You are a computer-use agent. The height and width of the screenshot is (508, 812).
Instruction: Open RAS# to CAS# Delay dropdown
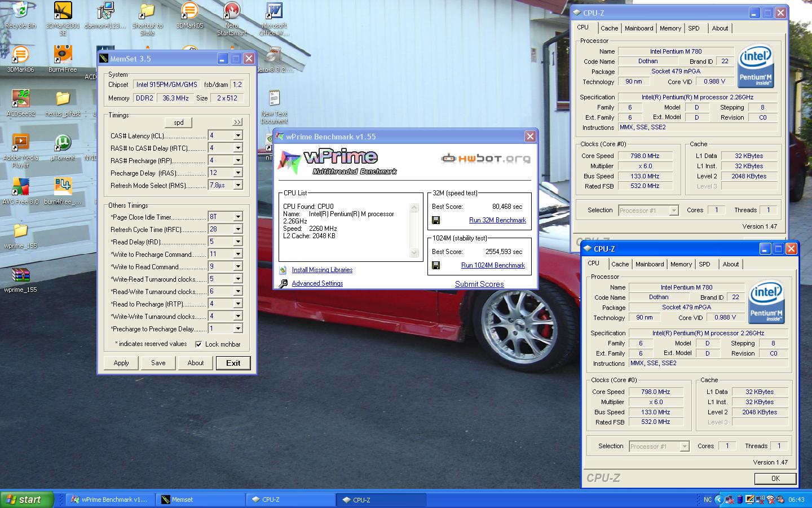click(x=238, y=148)
